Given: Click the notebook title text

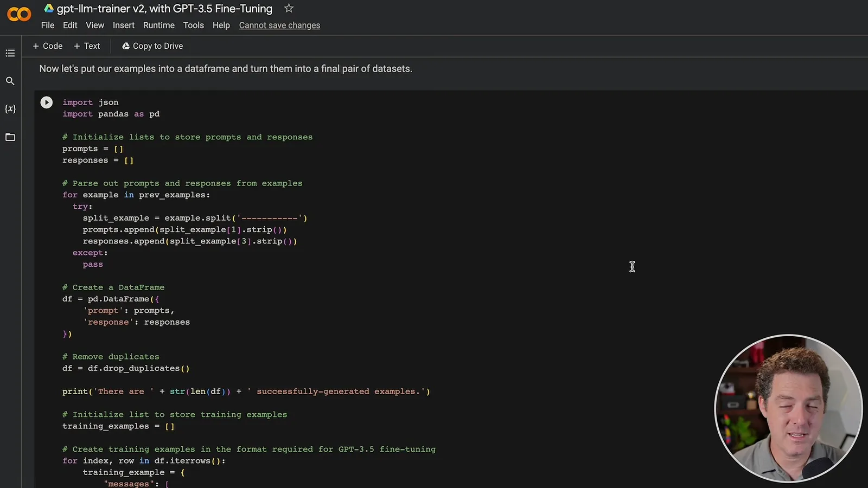Looking at the screenshot, I should tap(165, 9).
